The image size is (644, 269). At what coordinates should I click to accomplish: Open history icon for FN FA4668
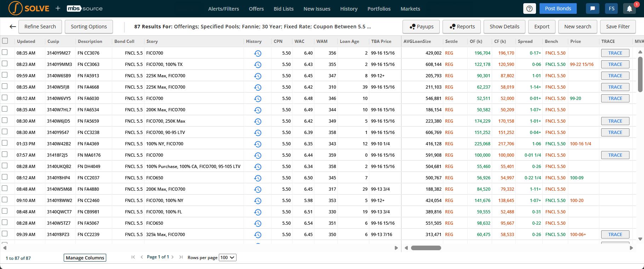click(258, 87)
